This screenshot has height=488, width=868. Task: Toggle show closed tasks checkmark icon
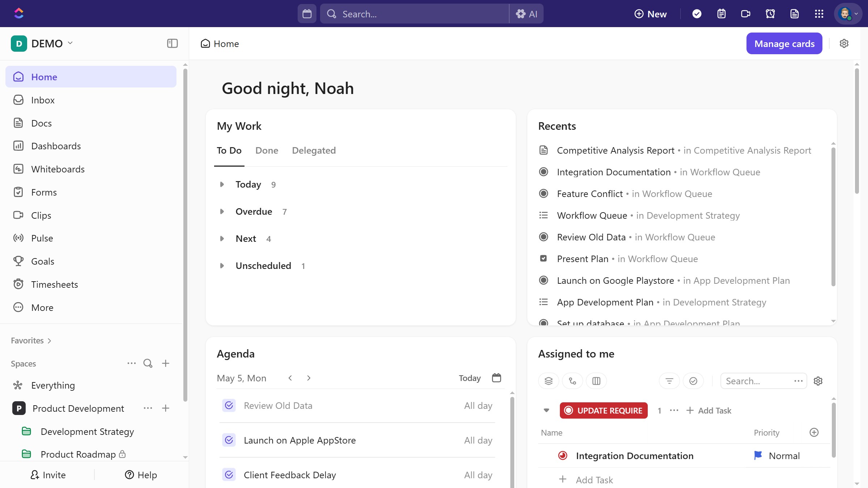(693, 381)
